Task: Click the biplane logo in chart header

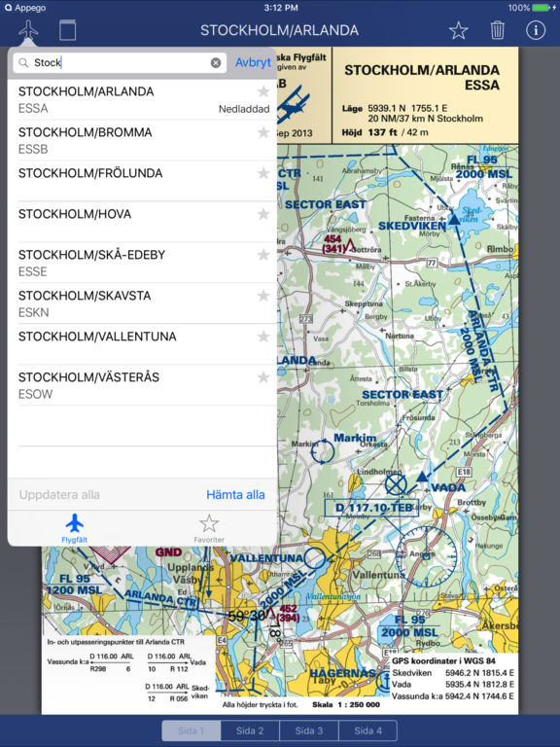Action: coord(292,104)
